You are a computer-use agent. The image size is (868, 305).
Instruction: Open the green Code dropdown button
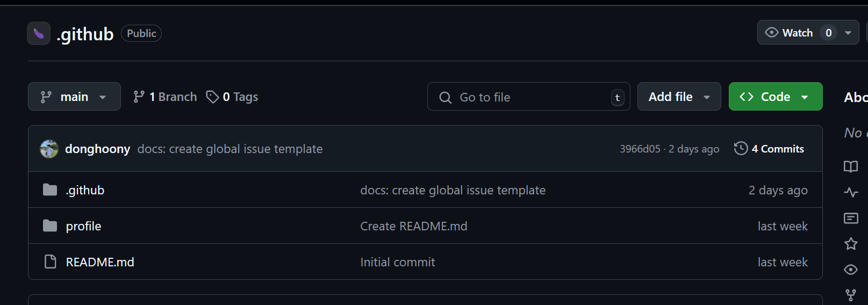point(776,97)
